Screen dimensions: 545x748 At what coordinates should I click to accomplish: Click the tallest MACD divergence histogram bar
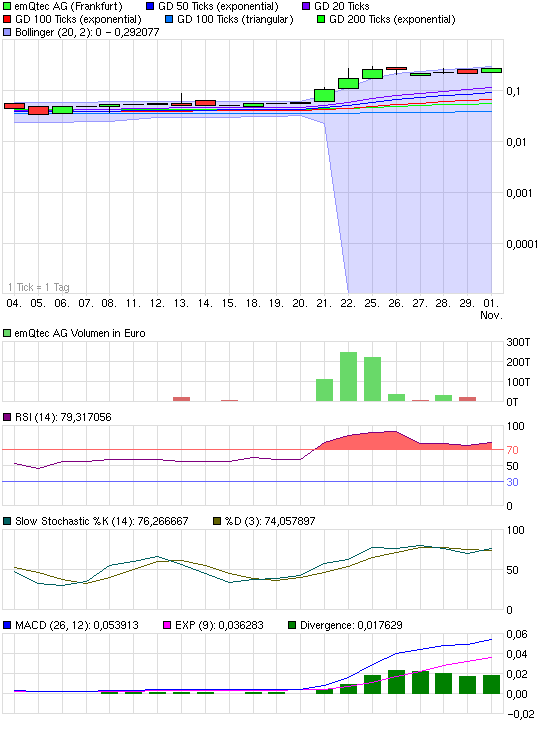coord(396,682)
